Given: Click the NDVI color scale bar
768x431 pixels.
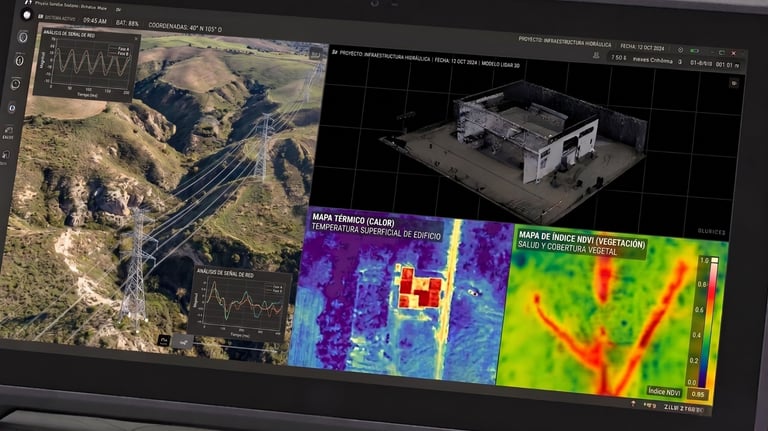Looking at the screenshot, I should pyautogui.click(x=707, y=323).
